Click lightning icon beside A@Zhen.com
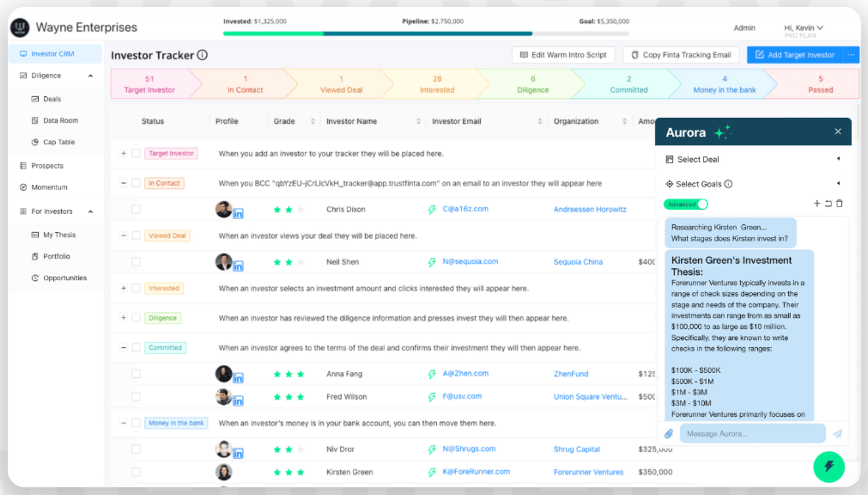Viewport: 868px width, 495px height. (x=433, y=374)
